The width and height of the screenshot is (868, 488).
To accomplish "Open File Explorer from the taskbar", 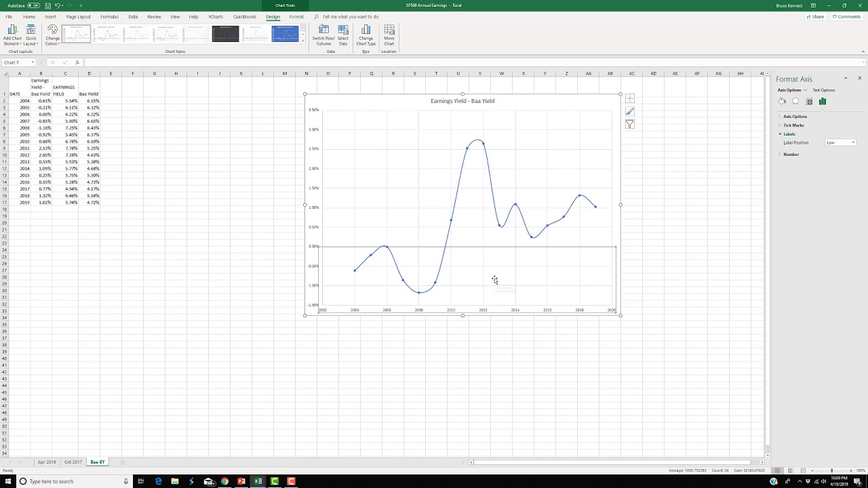I will (x=174, y=481).
